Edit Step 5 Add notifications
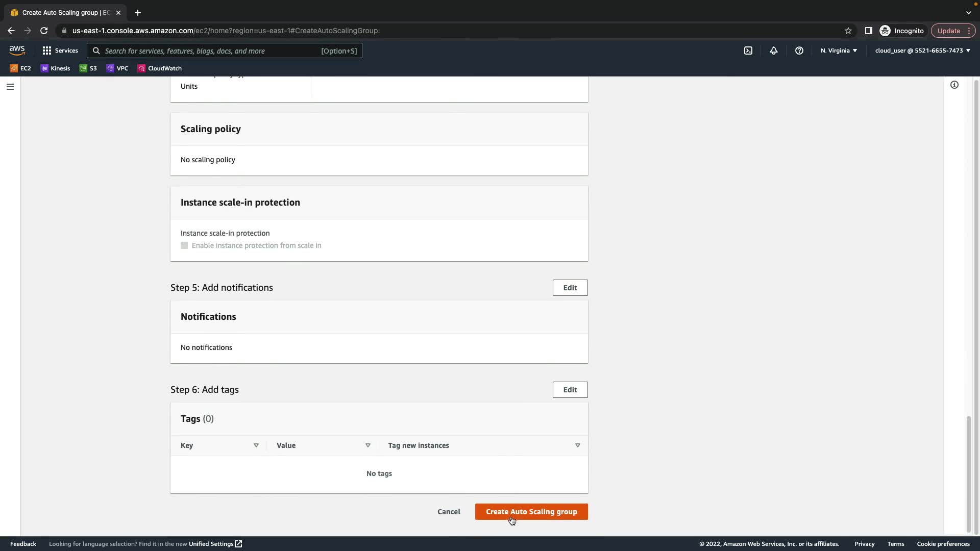Image resolution: width=980 pixels, height=551 pixels. [x=570, y=288]
